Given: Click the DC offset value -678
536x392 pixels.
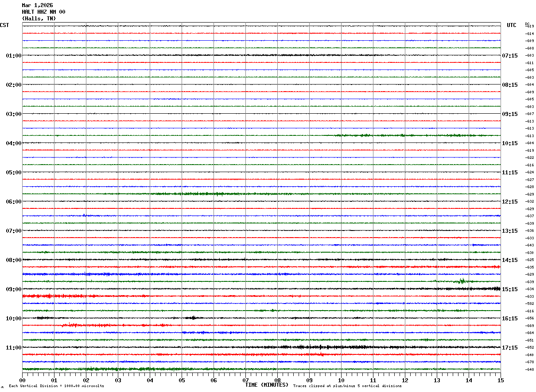Looking at the screenshot, I should click(529, 362).
